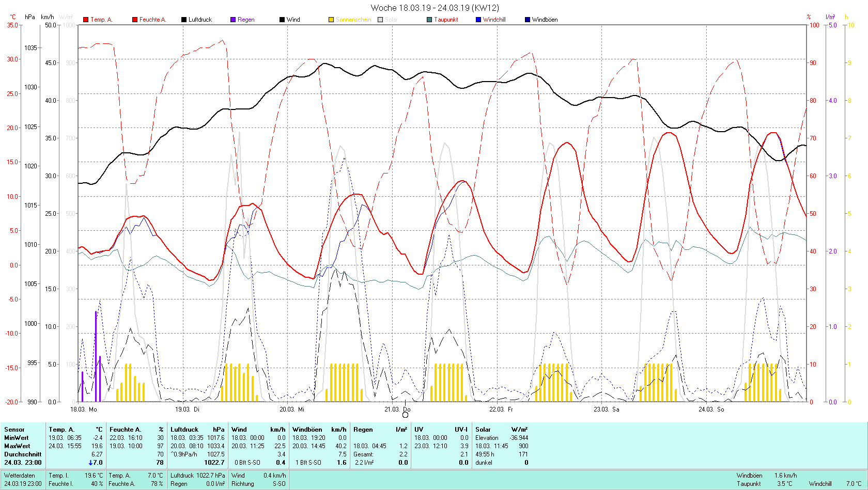Click the 24.03.19 23:00 timestamp in bottom bar
The width and height of the screenshot is (868, 490).
click(23, 484)
